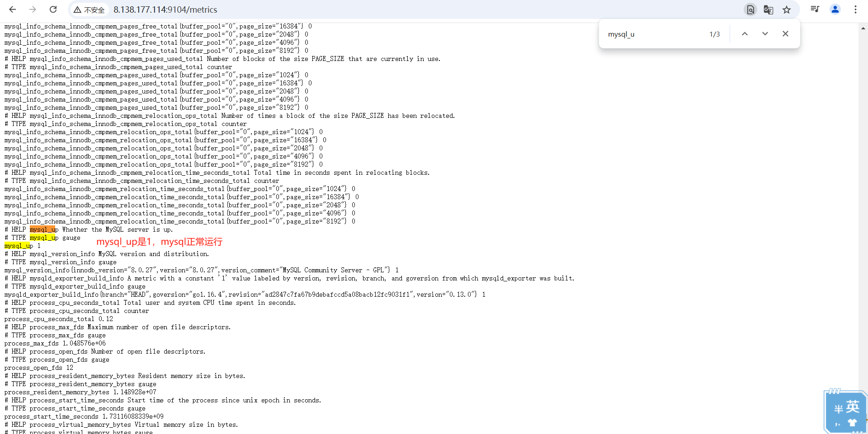This screenshot has width=868, height=434.
Task: Click the 'process_open_fds 12' line
Action: click(39, 368)
